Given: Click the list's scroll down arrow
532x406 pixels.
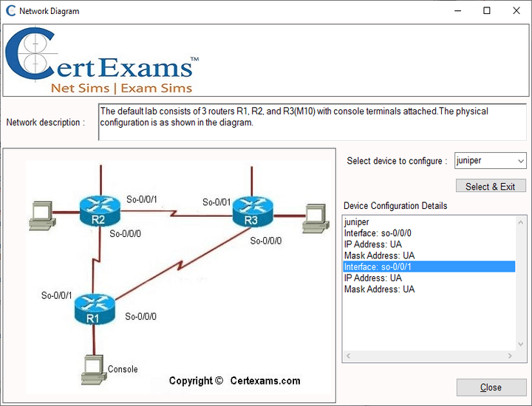Looking at the screenshot, I should [520, 344].
